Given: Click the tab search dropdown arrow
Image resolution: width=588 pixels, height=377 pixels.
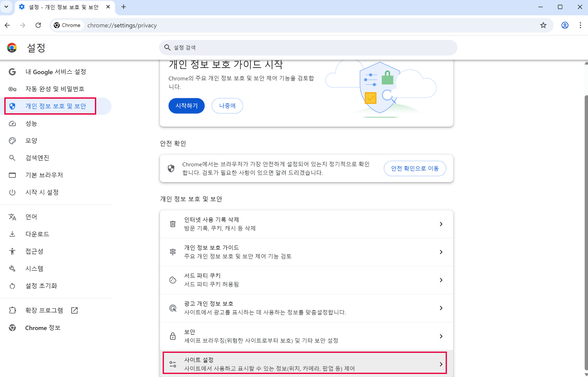Looking at the screenshot, I should [6, 7].
